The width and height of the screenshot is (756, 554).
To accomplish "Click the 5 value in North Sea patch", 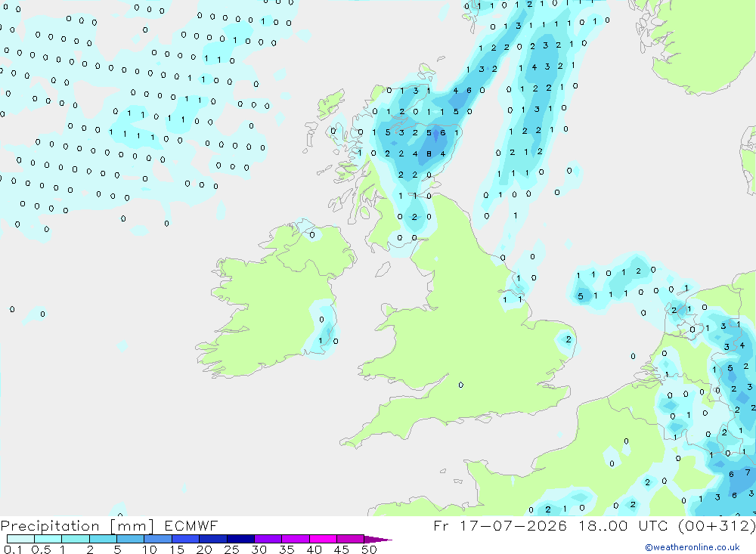I will click(x=581, y=296).
